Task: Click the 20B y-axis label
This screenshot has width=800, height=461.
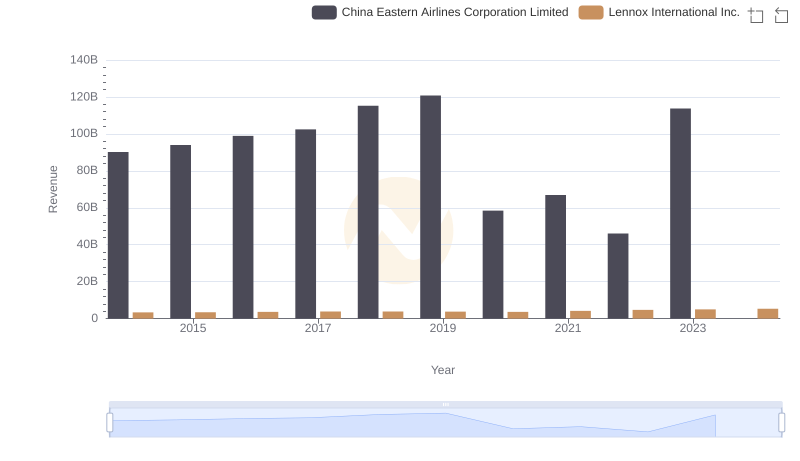Action: 87,281
